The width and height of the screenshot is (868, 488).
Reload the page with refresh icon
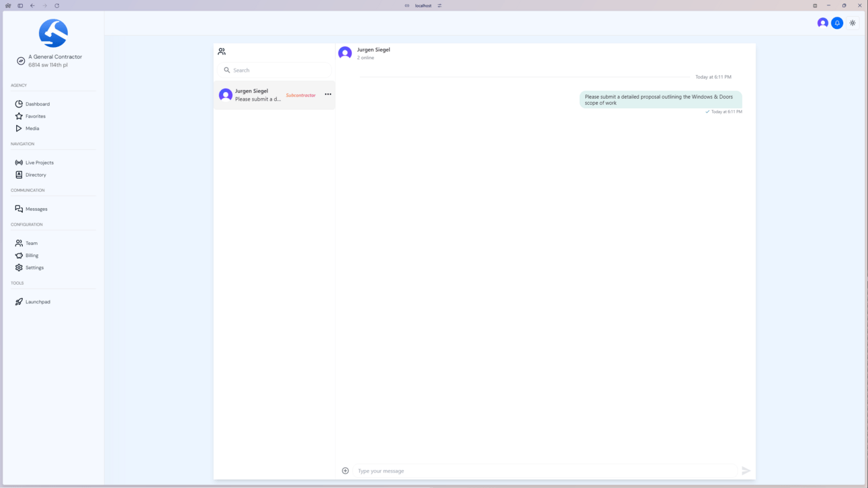tap(57, 5)
